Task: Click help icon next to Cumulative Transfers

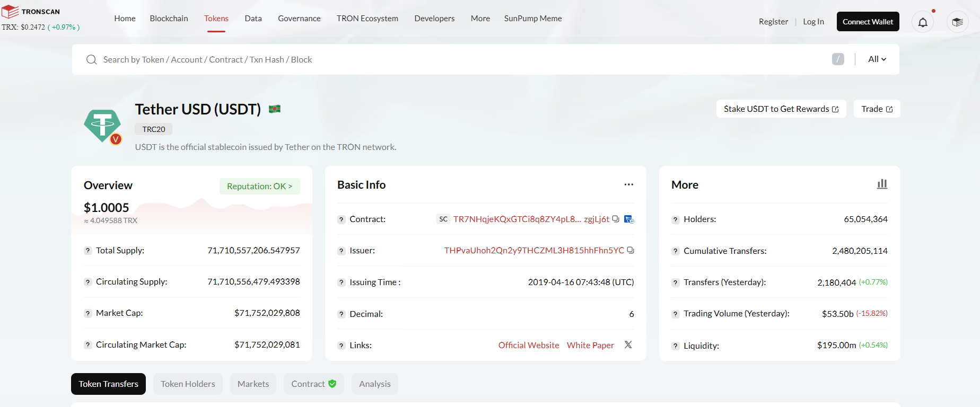Action: (676, 251)
